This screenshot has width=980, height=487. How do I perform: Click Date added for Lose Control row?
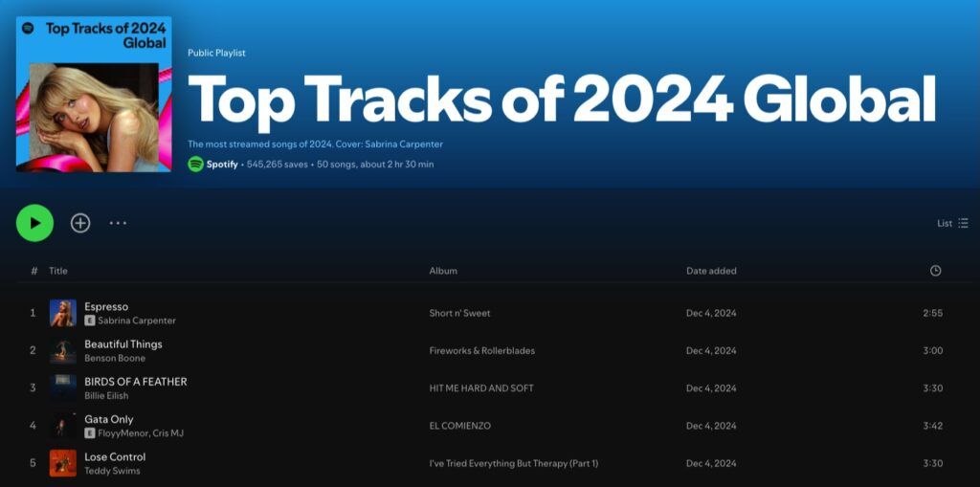click(711, 463)
